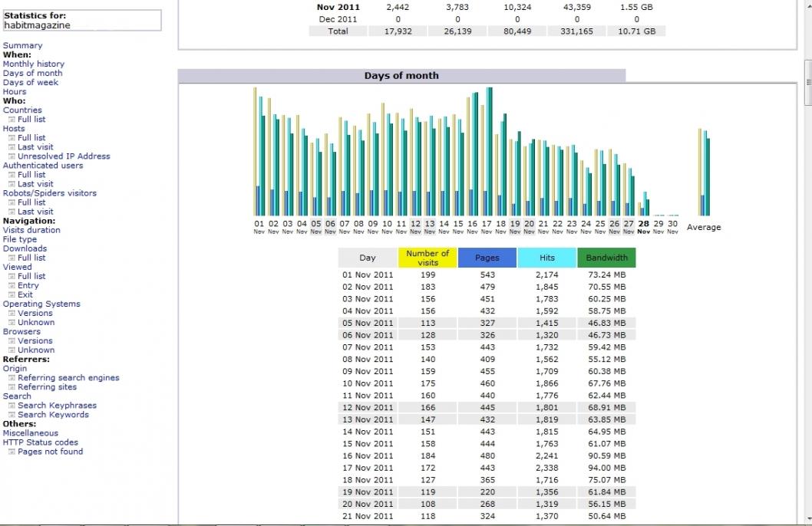Screen dimensions: 812x526
Task: Click the cyan Hits header
Action: tap(547, 258)
